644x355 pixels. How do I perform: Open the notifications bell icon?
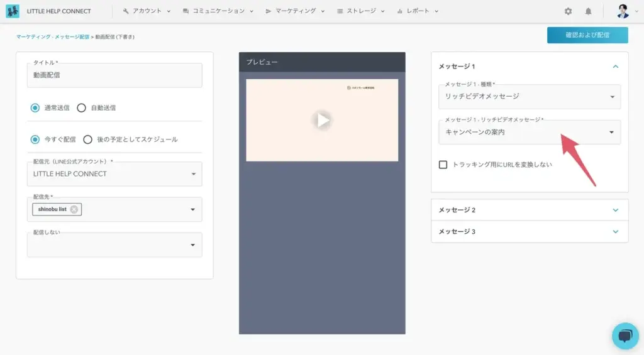589,11
